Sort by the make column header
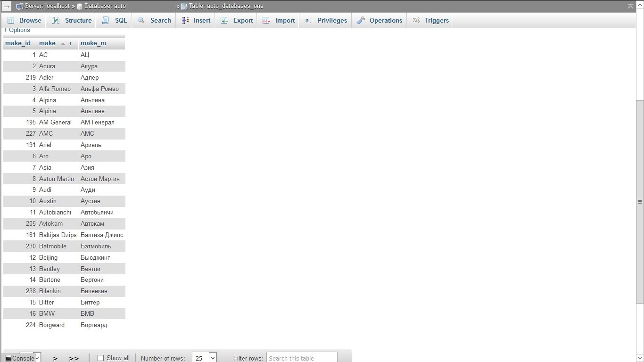Screen dimensions: 644x362 [x=47, y=43]
